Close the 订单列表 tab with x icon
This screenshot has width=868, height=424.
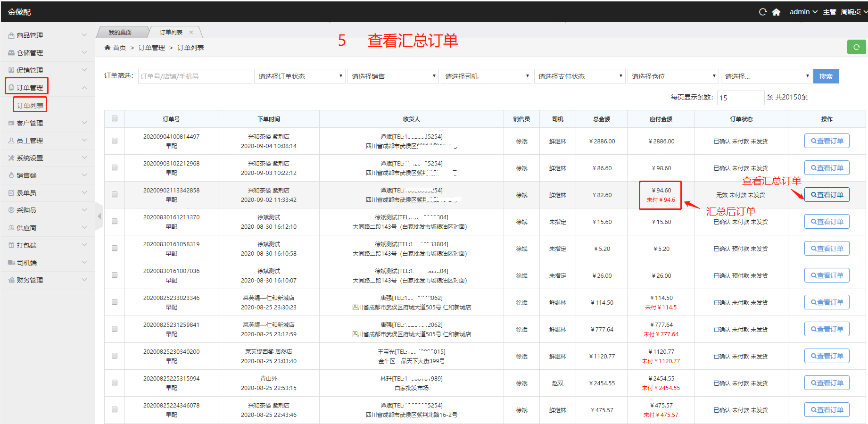[x=191, y=33]
